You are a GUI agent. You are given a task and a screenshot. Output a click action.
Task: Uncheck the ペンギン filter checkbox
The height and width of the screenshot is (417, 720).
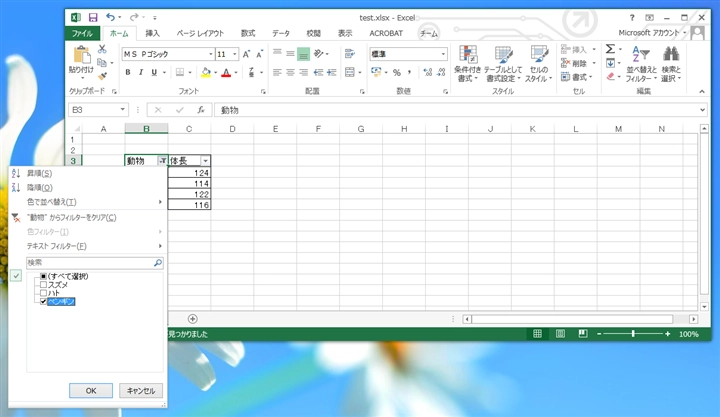pos(43,301)
